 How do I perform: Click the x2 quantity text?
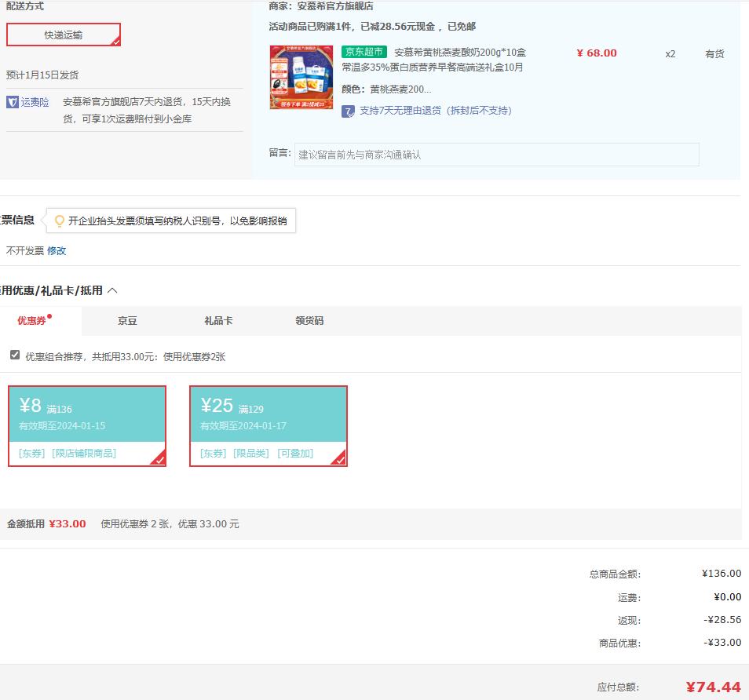(x=670, y=54)
